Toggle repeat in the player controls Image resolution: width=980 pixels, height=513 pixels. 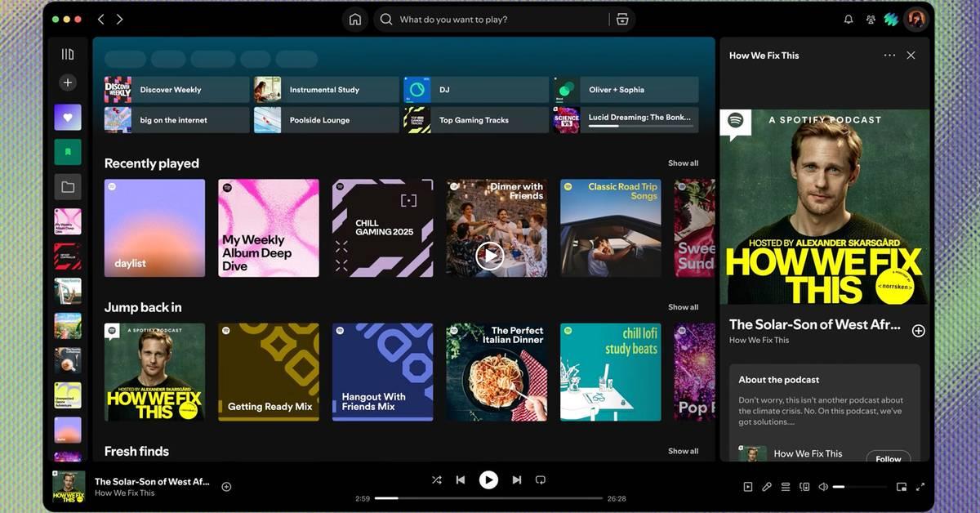[540, 480]
